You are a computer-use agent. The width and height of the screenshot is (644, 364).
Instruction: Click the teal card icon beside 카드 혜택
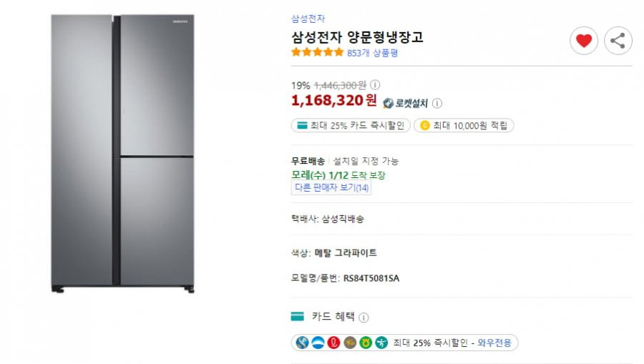pyautogui.click(x=298, y=316)
